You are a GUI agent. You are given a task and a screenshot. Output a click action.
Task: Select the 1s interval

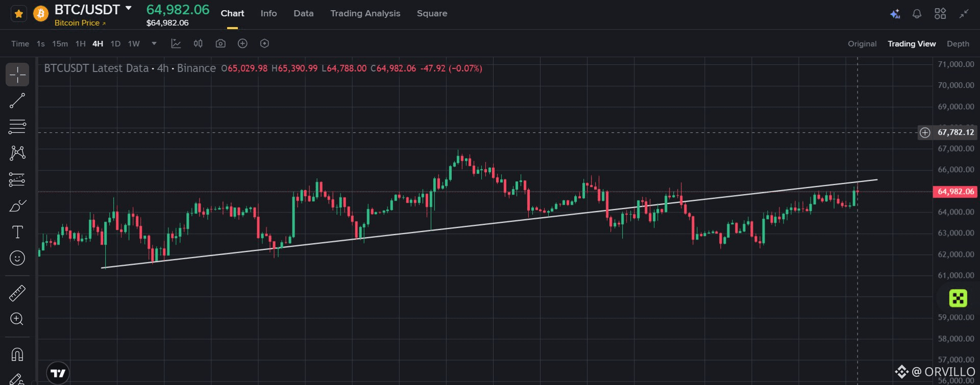(40, 44)
